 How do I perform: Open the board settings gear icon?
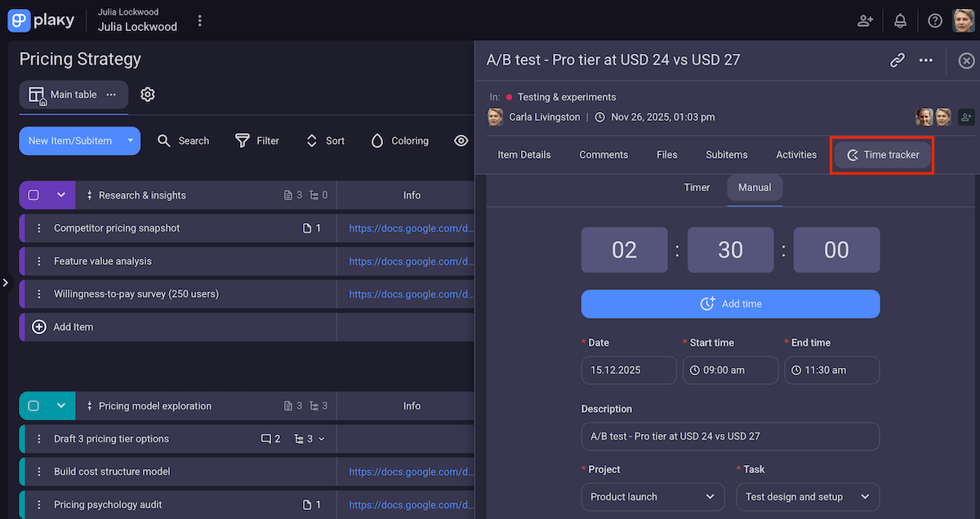click(148, 95)
